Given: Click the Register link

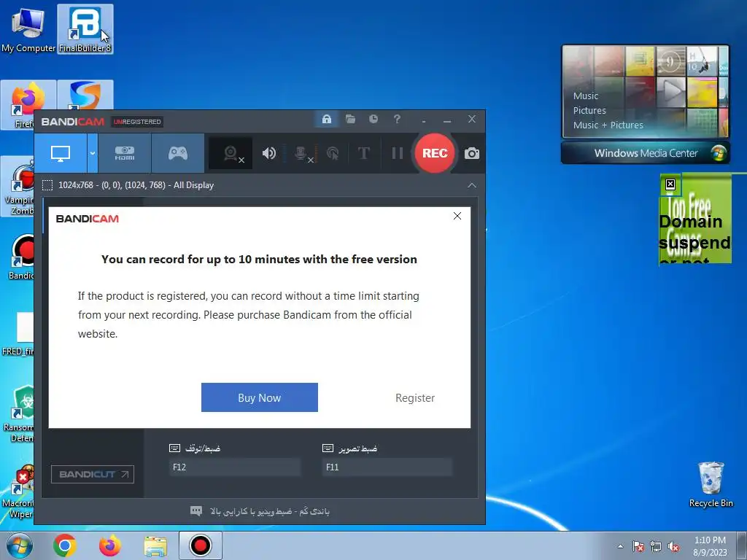Looking at the screenshot, I should 415,397.
